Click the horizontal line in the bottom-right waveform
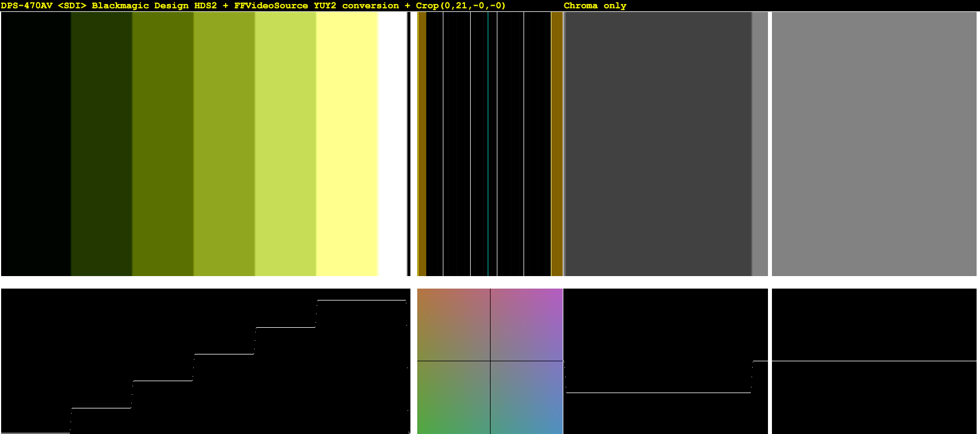Viewport: 980px width, 434px height. point(874,361)
